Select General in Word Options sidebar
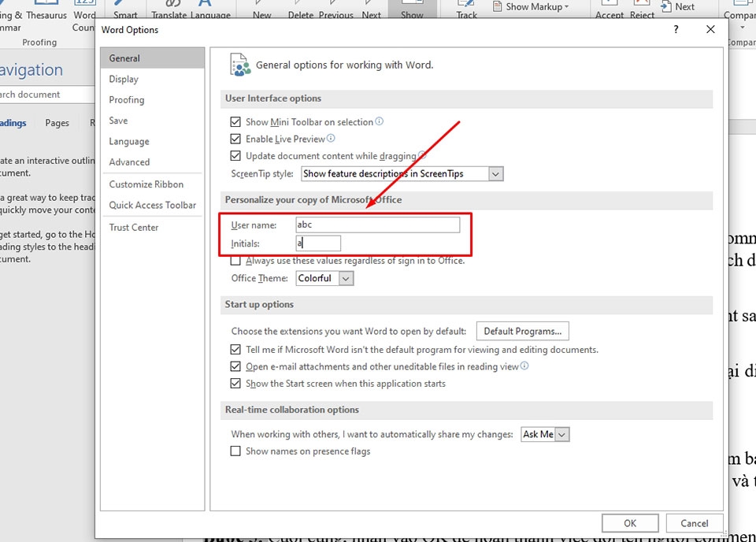Image resolution: width=756 pixels, height=542 pixels. tap(152, 58)
